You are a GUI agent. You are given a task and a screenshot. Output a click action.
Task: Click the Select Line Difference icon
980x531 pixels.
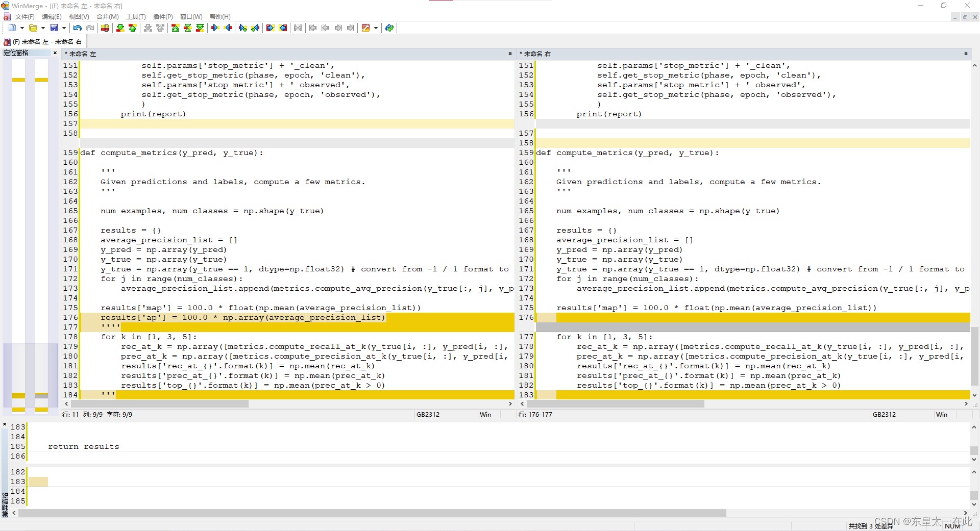coord(105,28)
